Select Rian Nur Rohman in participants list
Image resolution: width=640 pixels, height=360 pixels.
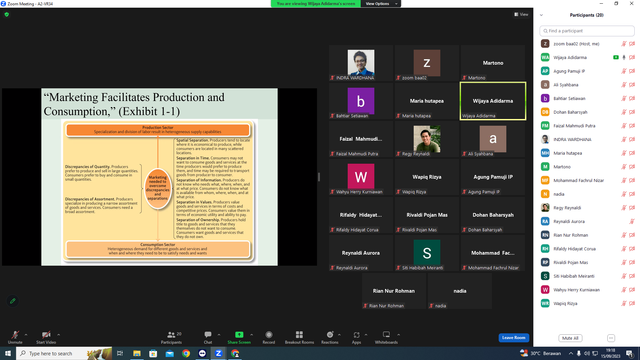(587, 235)
